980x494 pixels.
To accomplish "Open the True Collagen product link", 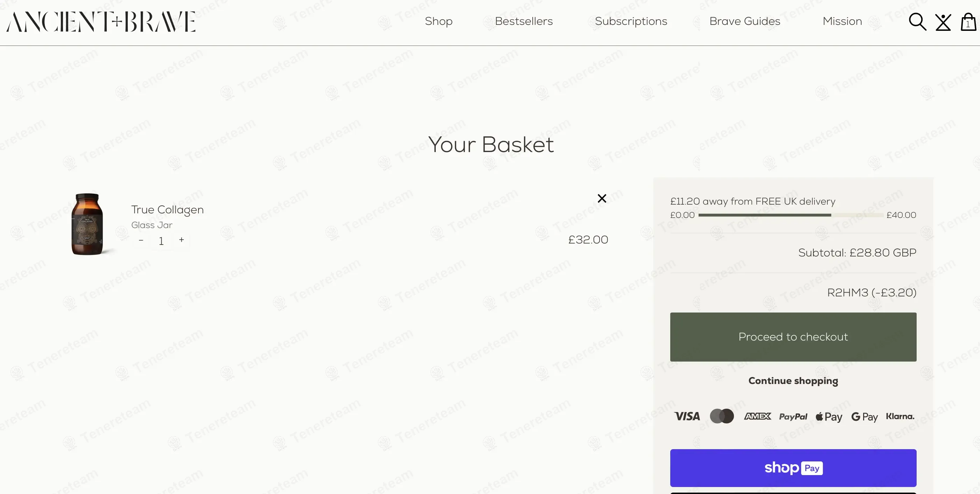I will (167, 210).
